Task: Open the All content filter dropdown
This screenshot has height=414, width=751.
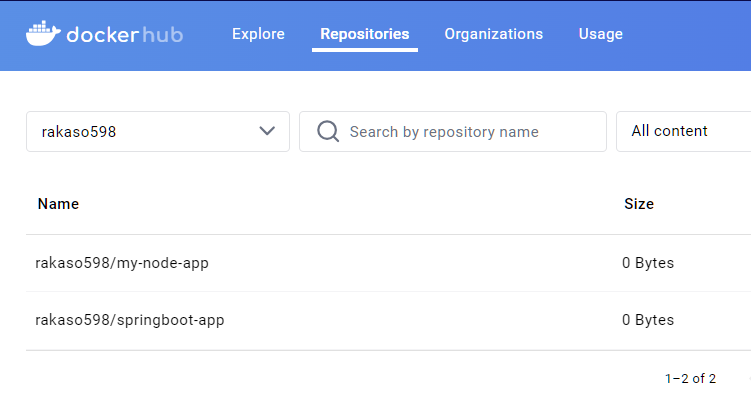Action: point(683,131)
